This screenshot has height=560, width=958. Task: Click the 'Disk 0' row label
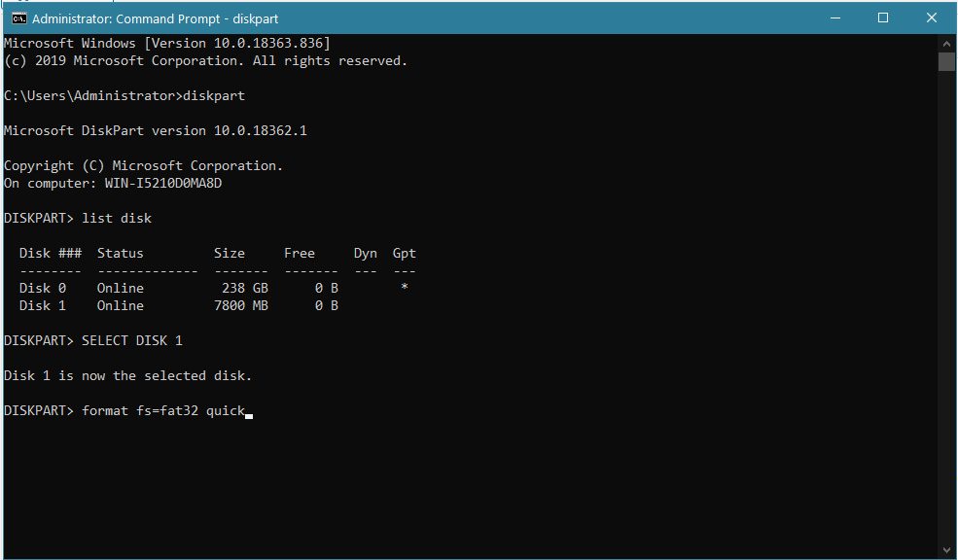42,288
